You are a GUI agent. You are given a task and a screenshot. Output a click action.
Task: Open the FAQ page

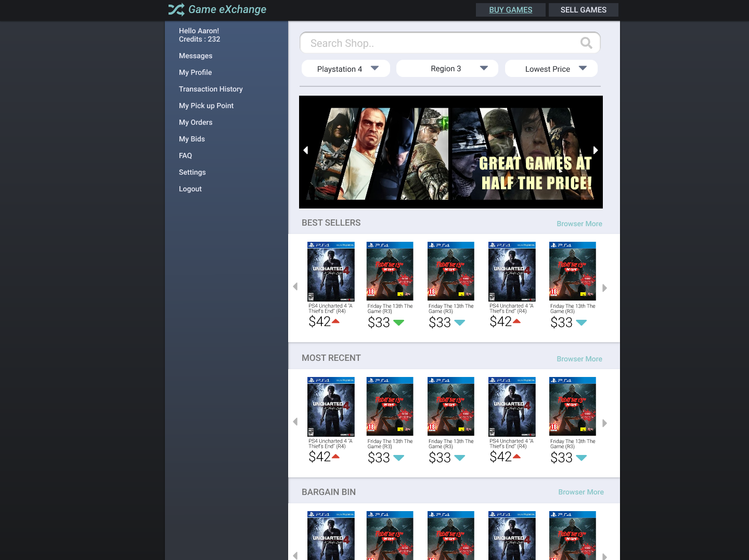[186, 155]
